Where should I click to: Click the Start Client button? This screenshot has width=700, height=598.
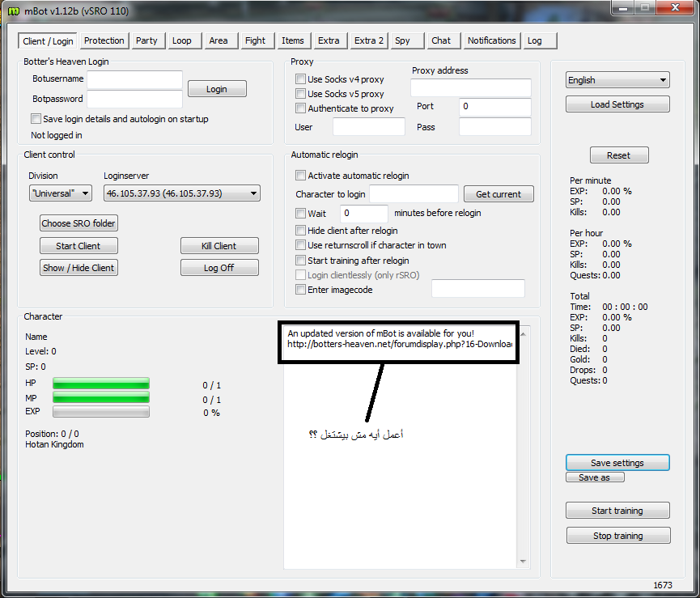[x=78, y=246]
